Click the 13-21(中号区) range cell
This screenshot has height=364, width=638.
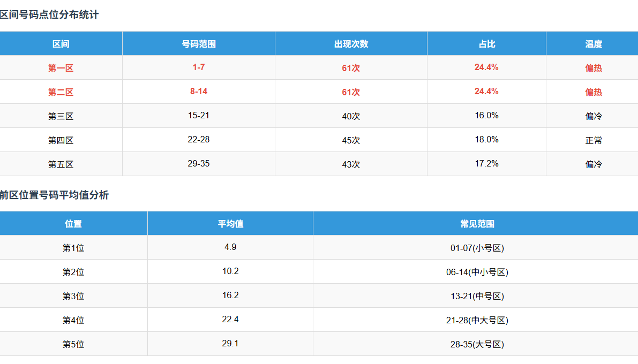[x=477, y=296]
